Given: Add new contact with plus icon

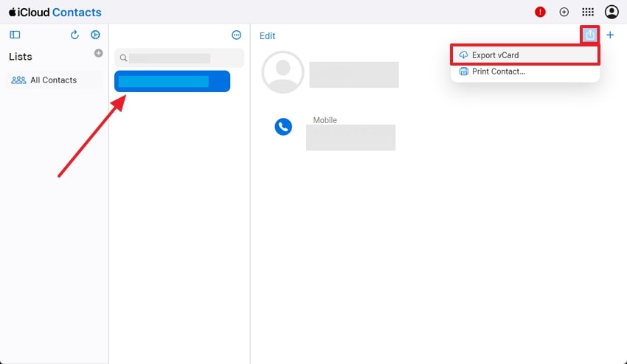Looking at the screenshot, I should [x=610, y=35].
